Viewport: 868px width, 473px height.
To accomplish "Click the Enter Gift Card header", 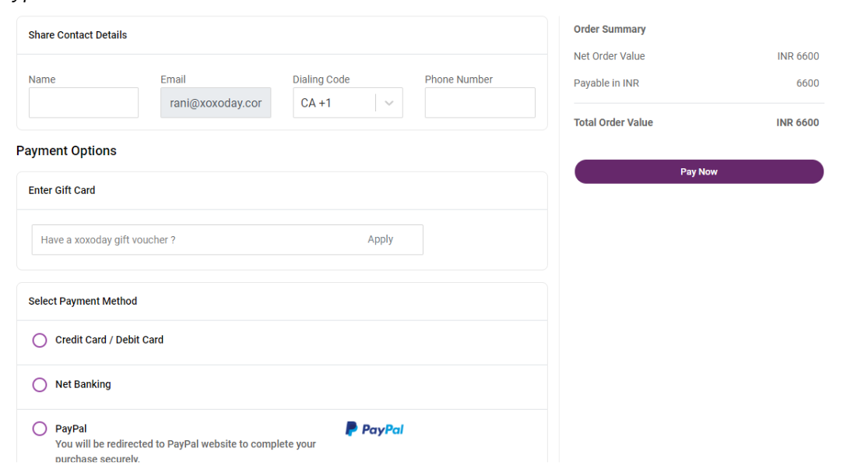I will tap(61, 190).
